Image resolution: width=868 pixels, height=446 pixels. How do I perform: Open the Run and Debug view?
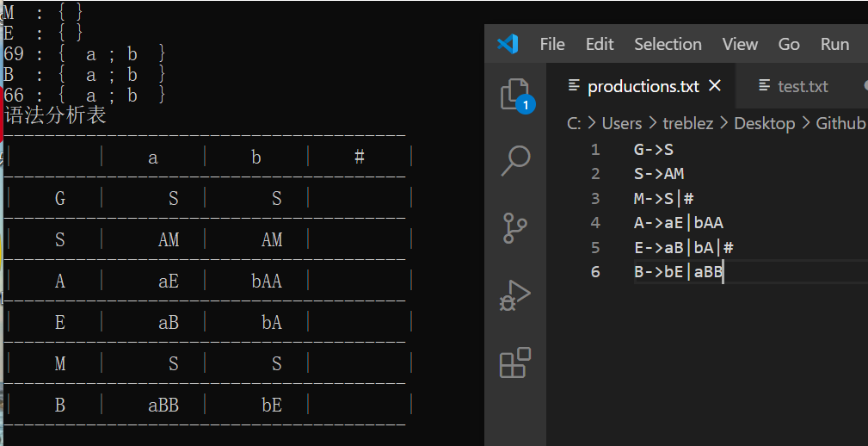pyautogui.click(x=514, y=295)
